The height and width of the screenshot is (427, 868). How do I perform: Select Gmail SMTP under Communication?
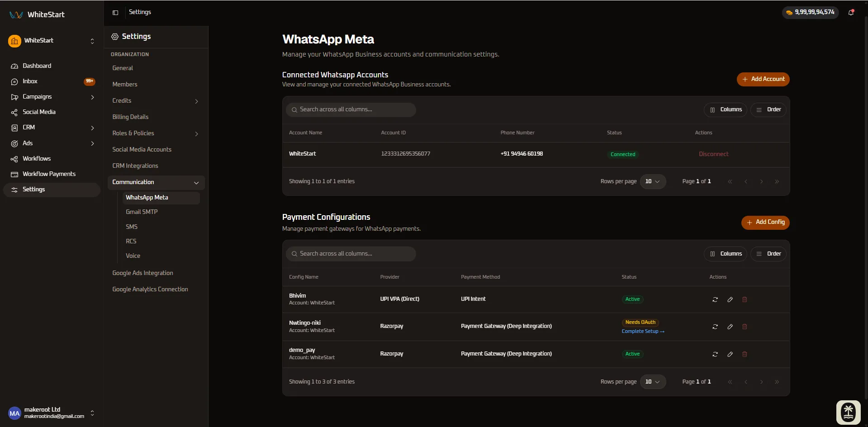pyautogui.click(x=142, y=212)
